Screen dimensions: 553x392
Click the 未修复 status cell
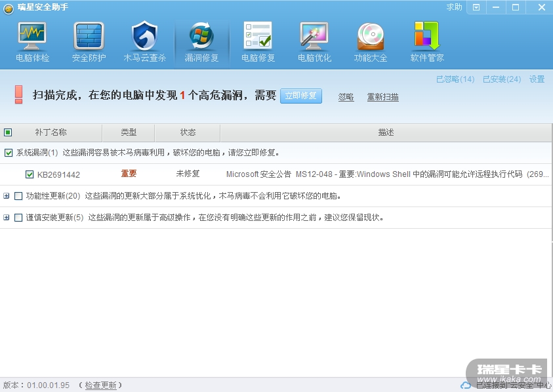click(188, 174)
